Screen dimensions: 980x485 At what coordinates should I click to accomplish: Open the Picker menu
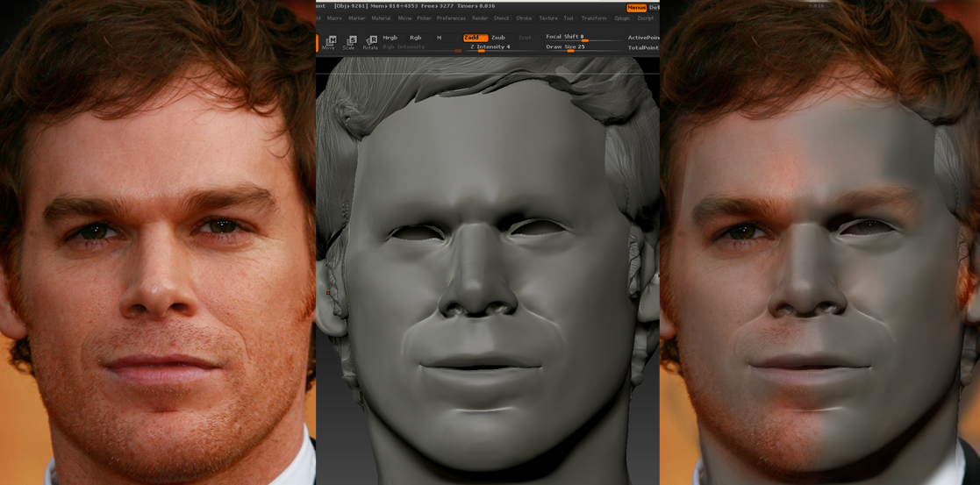tap(425, 18)
